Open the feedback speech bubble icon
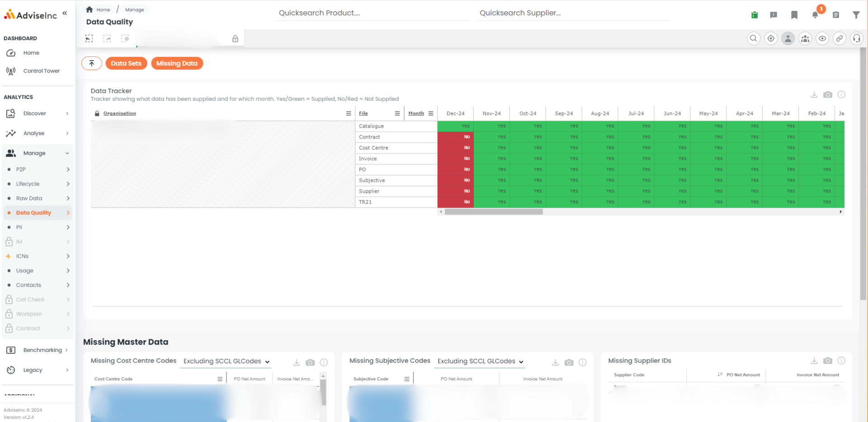Screen dimensions: 868x422 tap(774, 15)
